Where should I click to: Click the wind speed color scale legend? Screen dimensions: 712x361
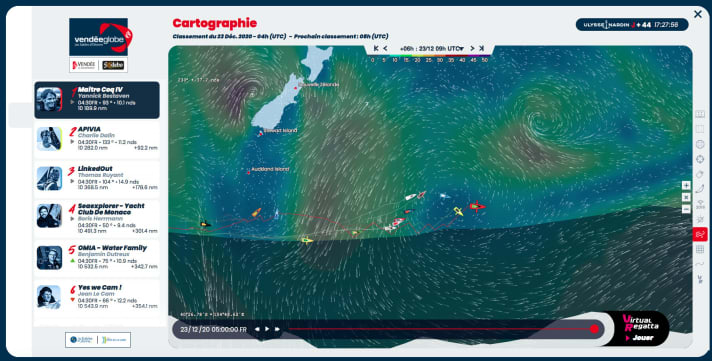429,57
